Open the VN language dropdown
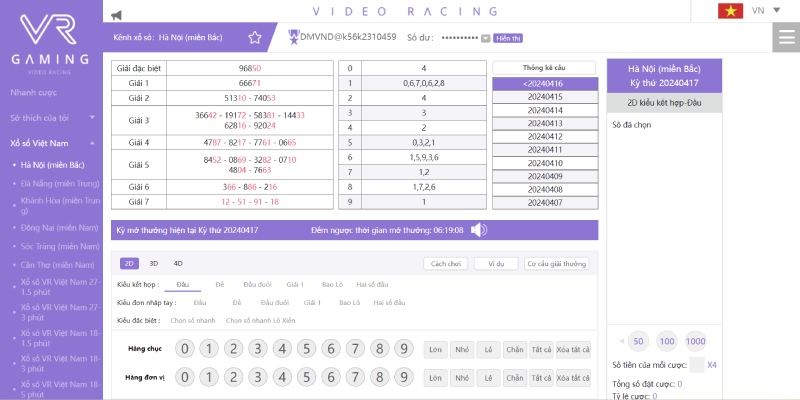 [764, 11]
